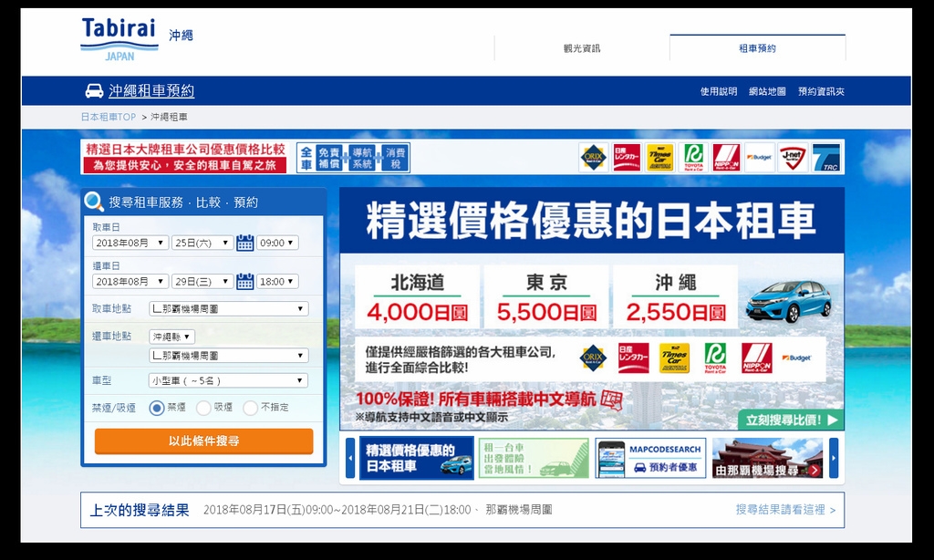Open the pickup time dropdown 09:00
Image resolution: width=934 pixels, height=560 pixels.
point(277,243)
